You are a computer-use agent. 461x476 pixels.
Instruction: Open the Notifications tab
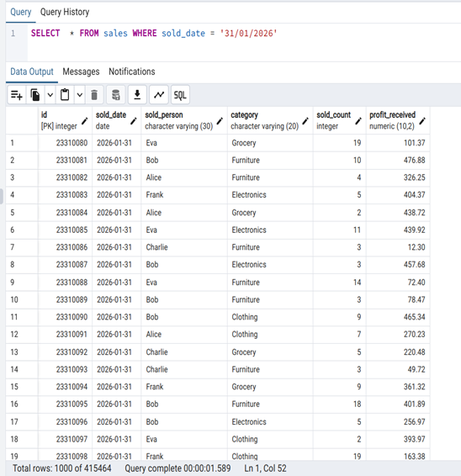[x=132, y=71]
